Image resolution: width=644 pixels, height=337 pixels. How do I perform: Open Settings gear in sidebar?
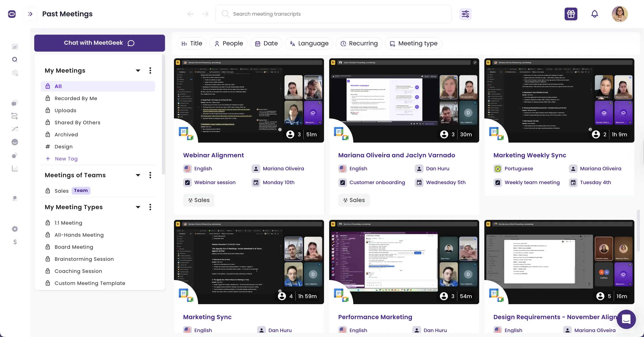click(x=15, y=229)
